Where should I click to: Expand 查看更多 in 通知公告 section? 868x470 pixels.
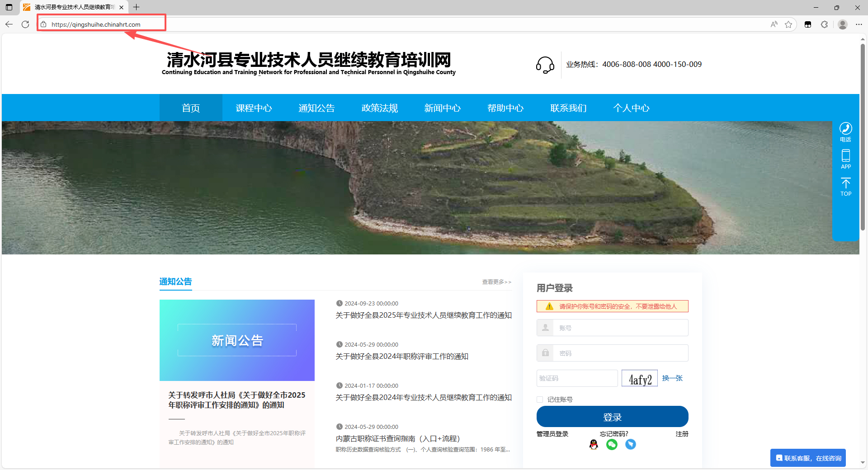click(x=496, y=282)
